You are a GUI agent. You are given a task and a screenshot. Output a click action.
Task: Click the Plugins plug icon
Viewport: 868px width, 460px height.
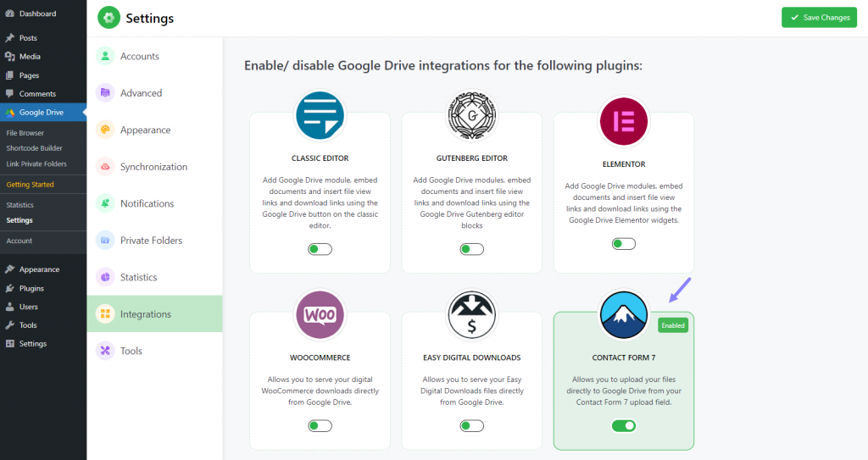tap(9, 288)
